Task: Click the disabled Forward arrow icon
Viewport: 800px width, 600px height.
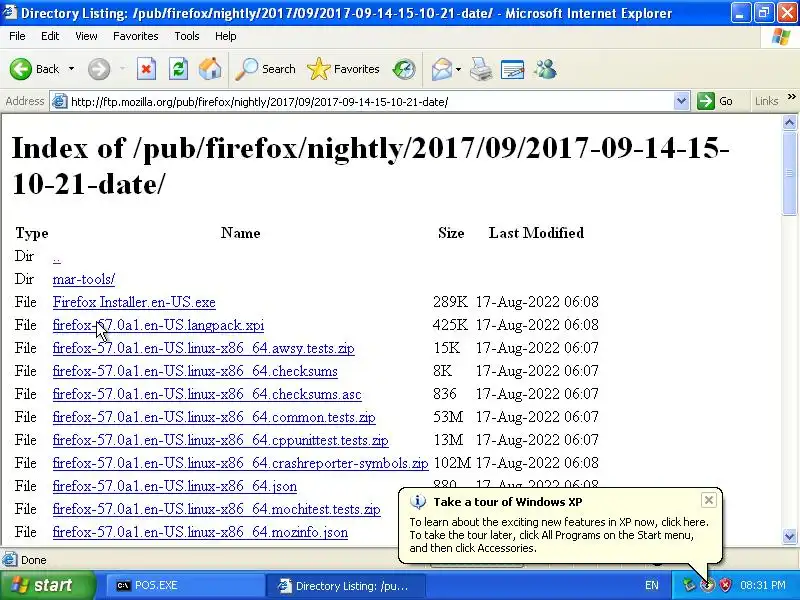Action: click(99, 69)
